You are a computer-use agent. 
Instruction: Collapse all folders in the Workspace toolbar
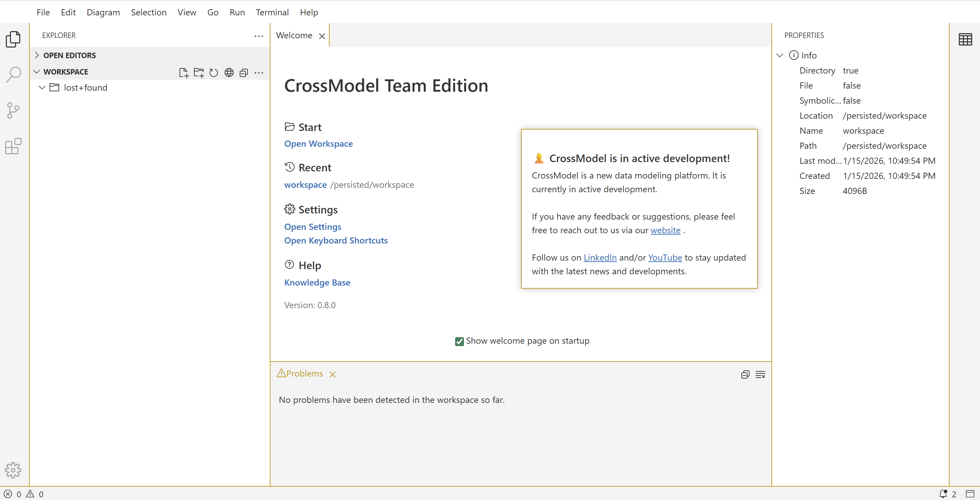244,72
